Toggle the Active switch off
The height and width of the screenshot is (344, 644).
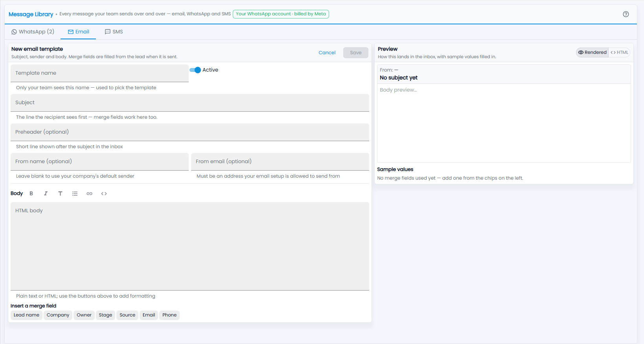195,70
